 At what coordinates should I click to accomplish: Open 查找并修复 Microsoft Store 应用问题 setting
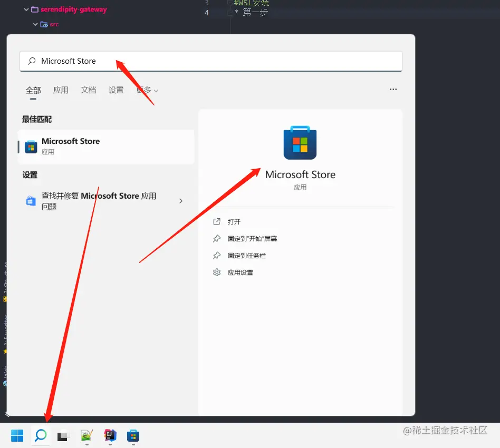click(106, 201)
